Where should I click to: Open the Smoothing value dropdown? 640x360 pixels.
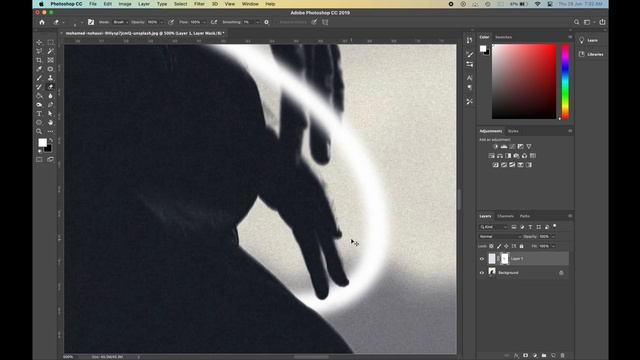(x=257, y=22)
